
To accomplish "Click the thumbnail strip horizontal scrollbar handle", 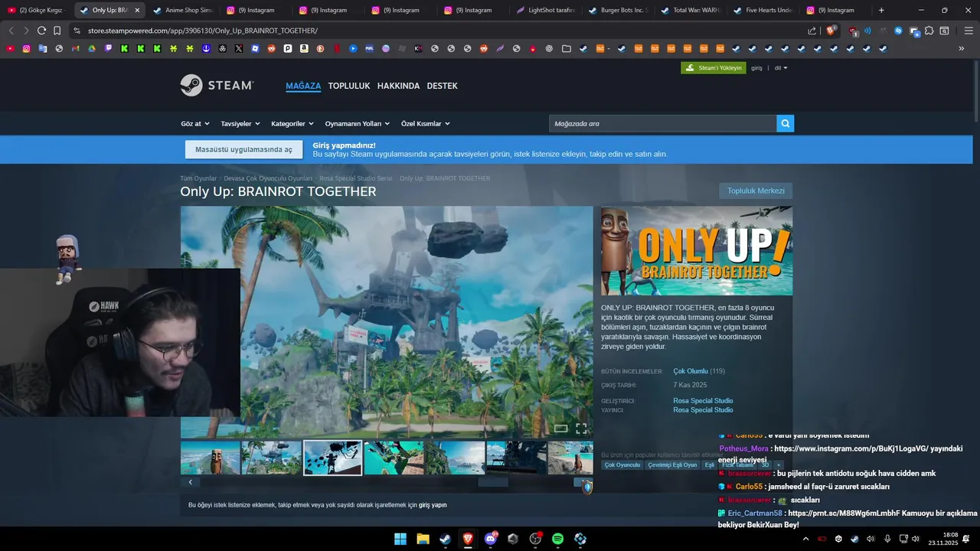I will (493, 482).
